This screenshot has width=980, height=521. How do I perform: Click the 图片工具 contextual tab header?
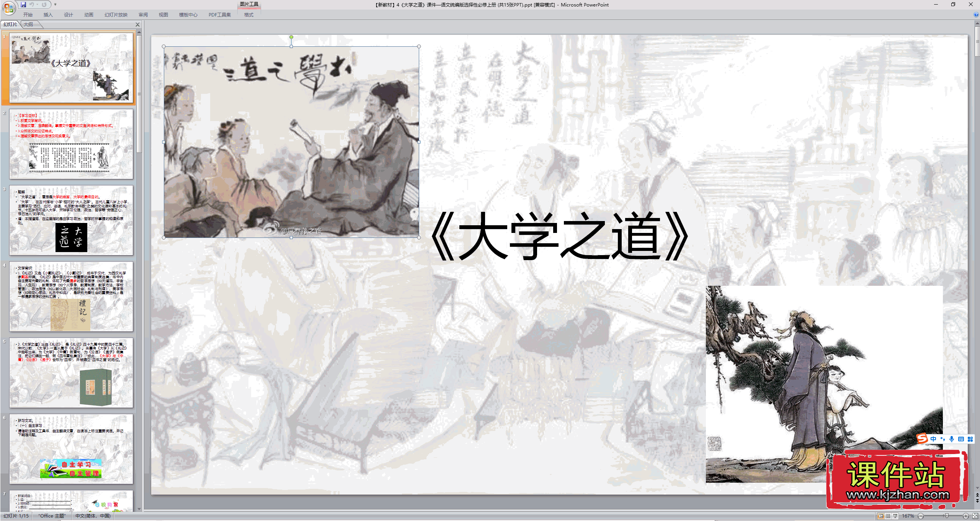click(x=249, y=4)
